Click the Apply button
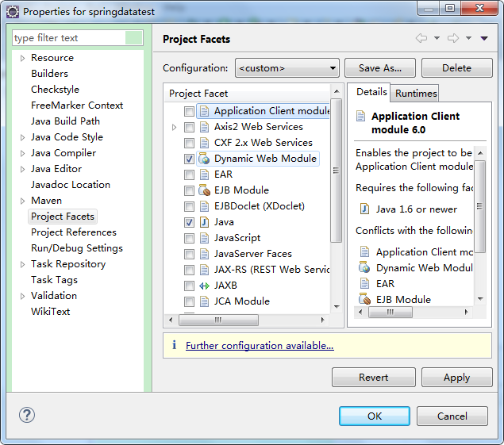 [456, 378]
